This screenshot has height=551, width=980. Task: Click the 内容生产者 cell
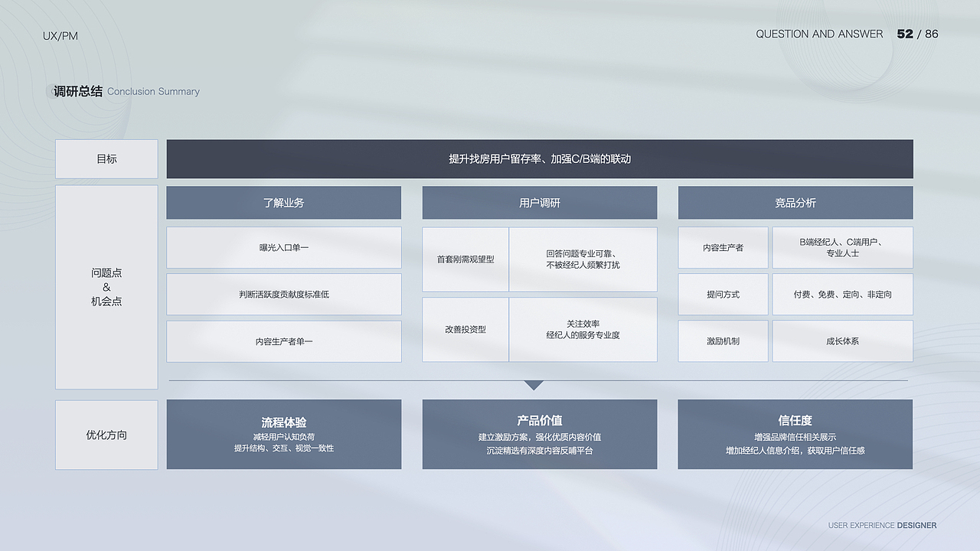(723, 247)
